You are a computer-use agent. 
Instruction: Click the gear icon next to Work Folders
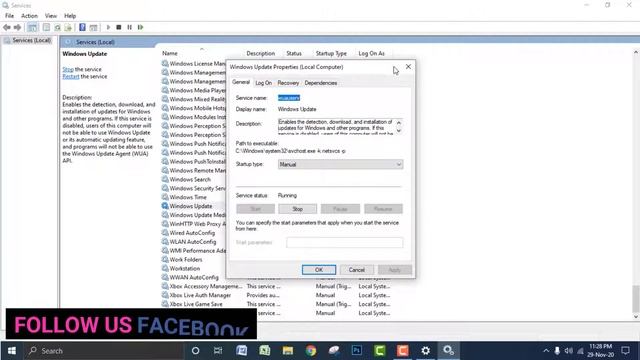165,259
